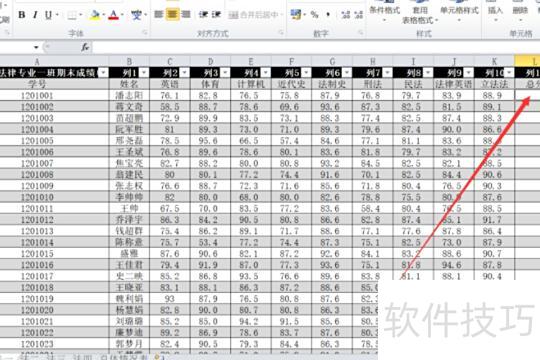
Task: Click the 插入 insert cells button
Action: click(x=495, y=11)
